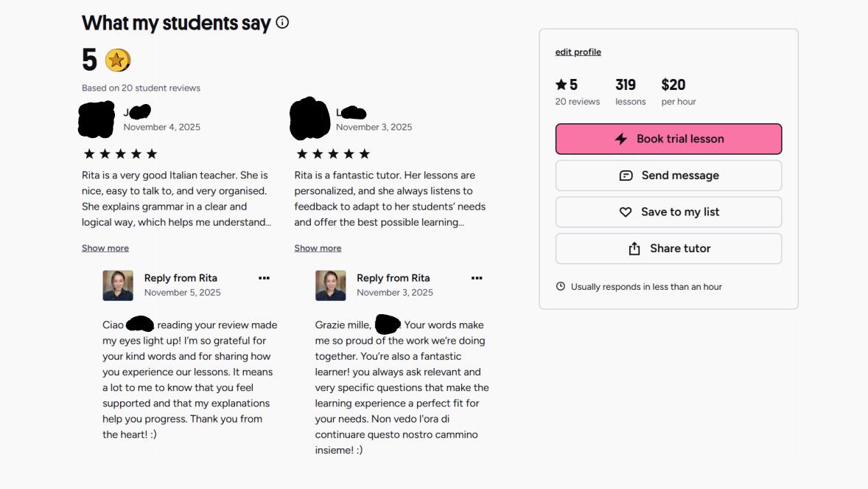Click Rita's photo on the November 3 reply
The image size is (868, 489).
pyautogui.click(x=331, y=285)
